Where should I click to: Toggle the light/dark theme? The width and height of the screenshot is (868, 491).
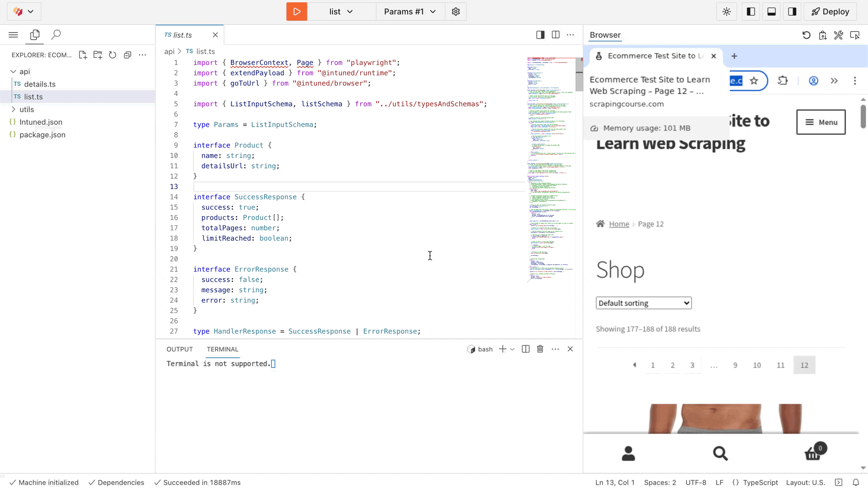[x=727, y=12]
